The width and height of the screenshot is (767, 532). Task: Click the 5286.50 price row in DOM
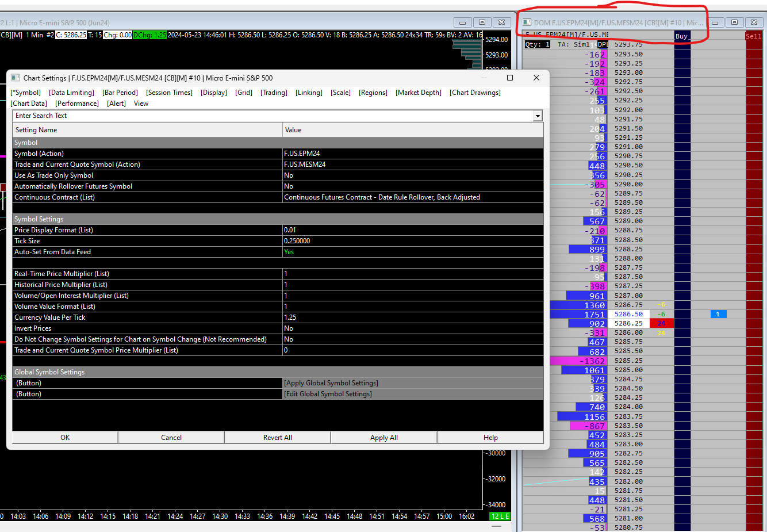(x=628, y=314)
